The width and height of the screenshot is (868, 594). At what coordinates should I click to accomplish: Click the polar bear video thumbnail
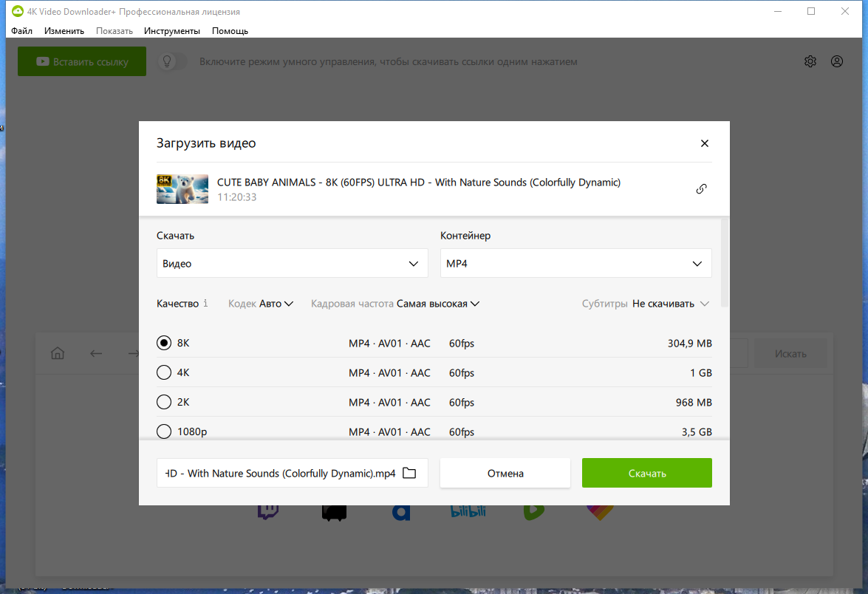pos(182,189)
